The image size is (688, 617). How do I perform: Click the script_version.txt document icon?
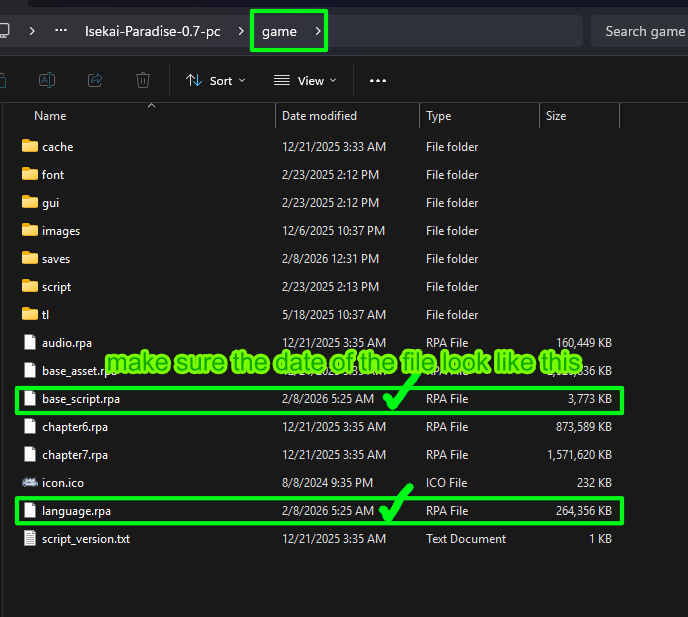click(30, 538)
